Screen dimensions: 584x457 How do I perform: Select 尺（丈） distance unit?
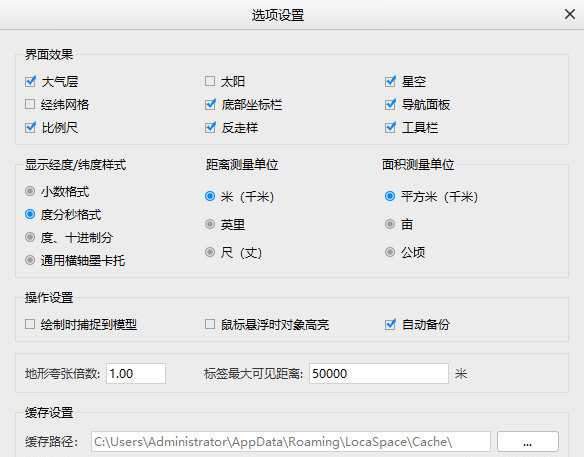pos(210,252)
